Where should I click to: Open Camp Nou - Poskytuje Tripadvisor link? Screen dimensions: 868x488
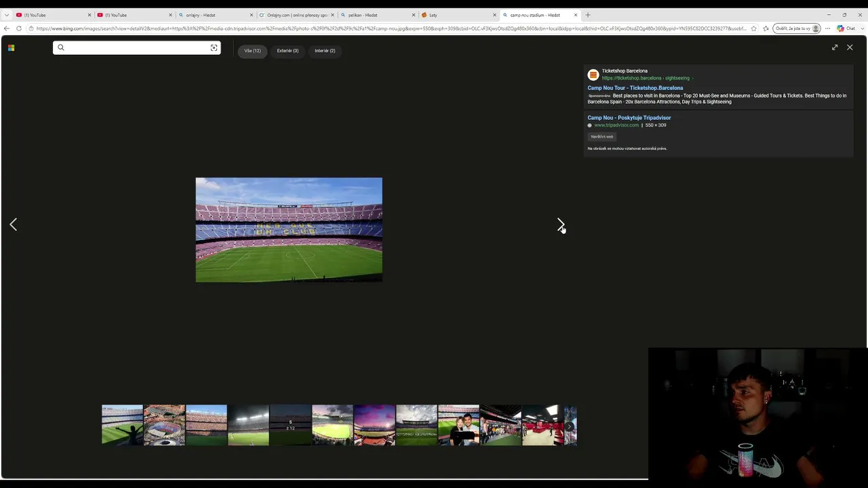[x=629, y=118]
